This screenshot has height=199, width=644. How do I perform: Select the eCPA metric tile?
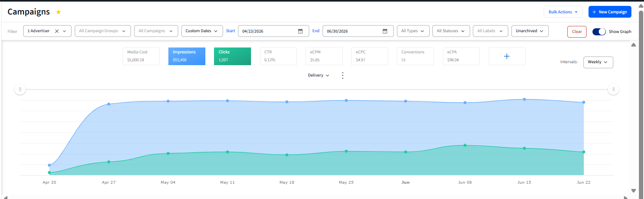pyautogui.click(x=461, y=56)
